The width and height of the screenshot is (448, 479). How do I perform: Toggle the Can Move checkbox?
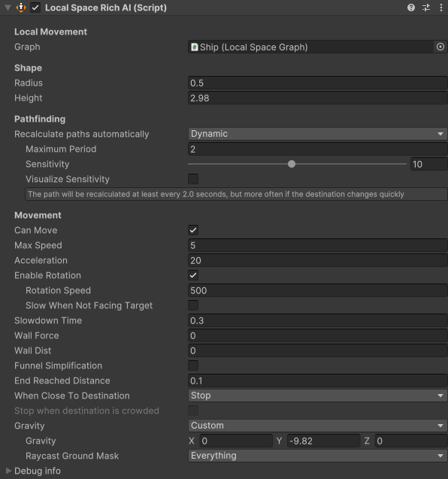coord(193,230)
